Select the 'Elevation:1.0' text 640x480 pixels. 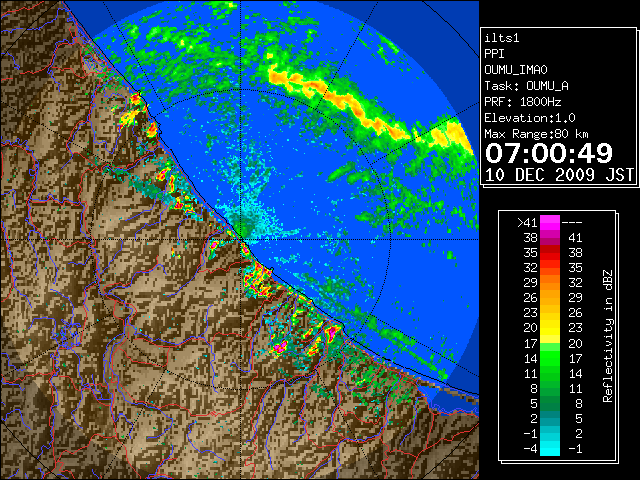pos(530,118)
